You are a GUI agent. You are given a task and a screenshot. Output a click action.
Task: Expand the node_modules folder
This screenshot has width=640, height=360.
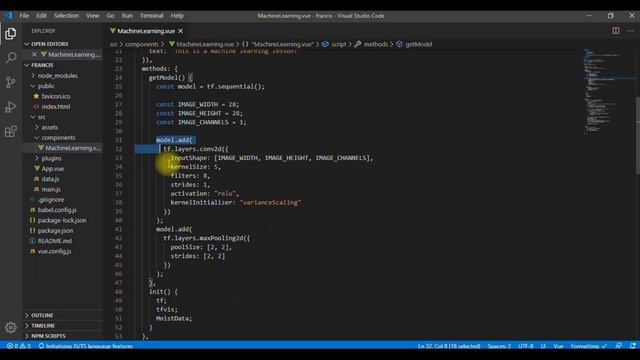(57, 76)
